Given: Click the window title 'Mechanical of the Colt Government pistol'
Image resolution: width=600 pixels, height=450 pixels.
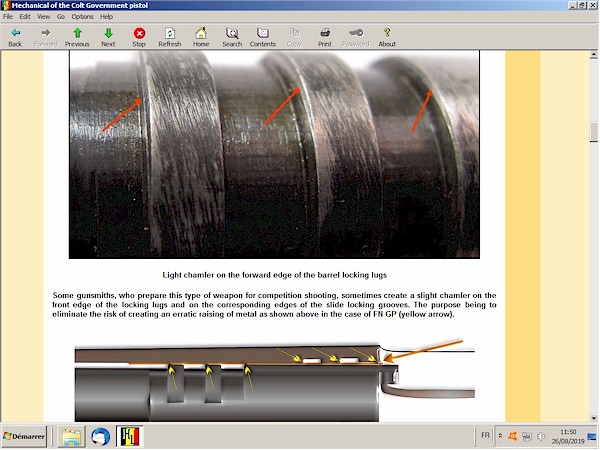Looking at the screenshot, I should click(80, 5).
